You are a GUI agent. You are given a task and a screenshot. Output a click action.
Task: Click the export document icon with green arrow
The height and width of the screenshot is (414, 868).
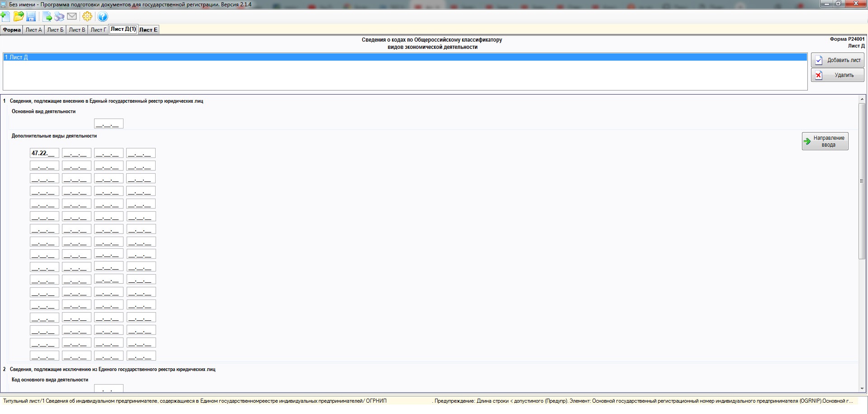pos(47,17)
